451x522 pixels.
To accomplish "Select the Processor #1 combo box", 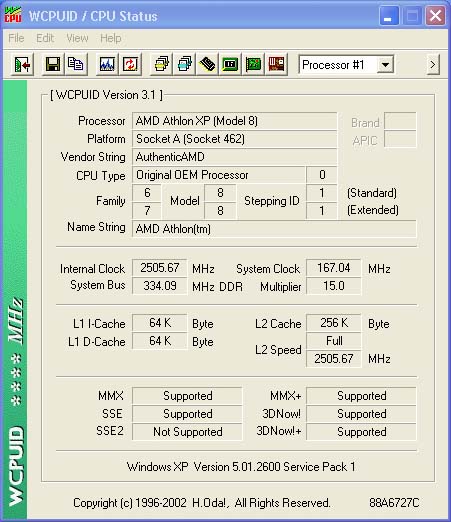I will pos(346,65).
